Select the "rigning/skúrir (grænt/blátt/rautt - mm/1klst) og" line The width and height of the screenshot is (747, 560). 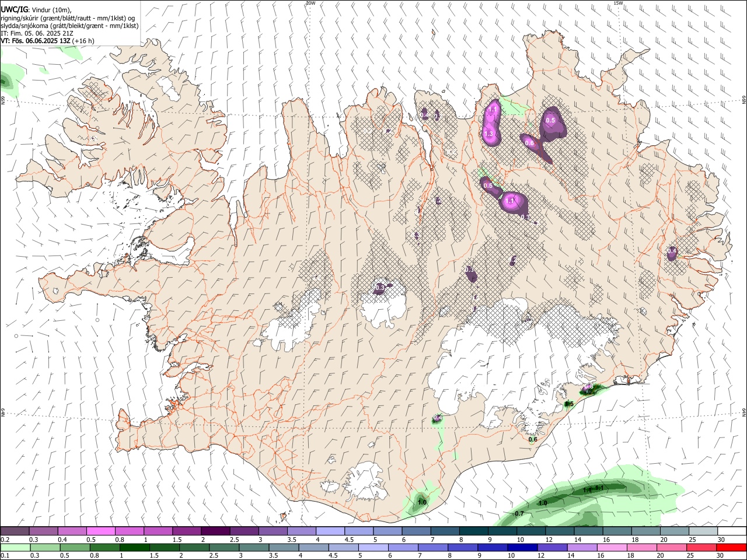[68, 17]
